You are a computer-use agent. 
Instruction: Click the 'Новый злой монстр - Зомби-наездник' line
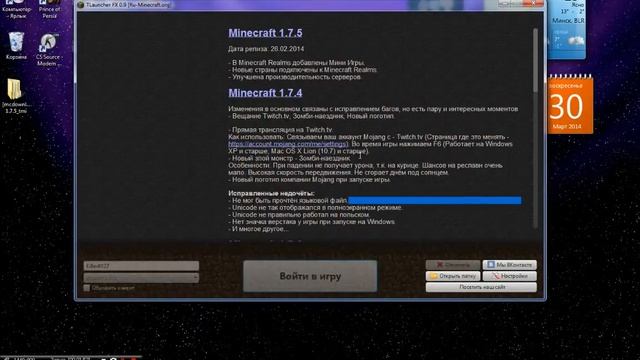point(289,158)
